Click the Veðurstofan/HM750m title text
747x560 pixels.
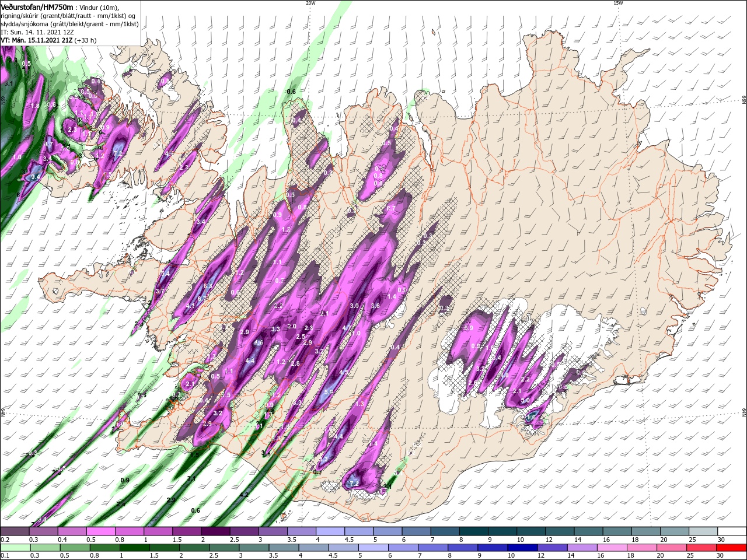coord(37,6)
